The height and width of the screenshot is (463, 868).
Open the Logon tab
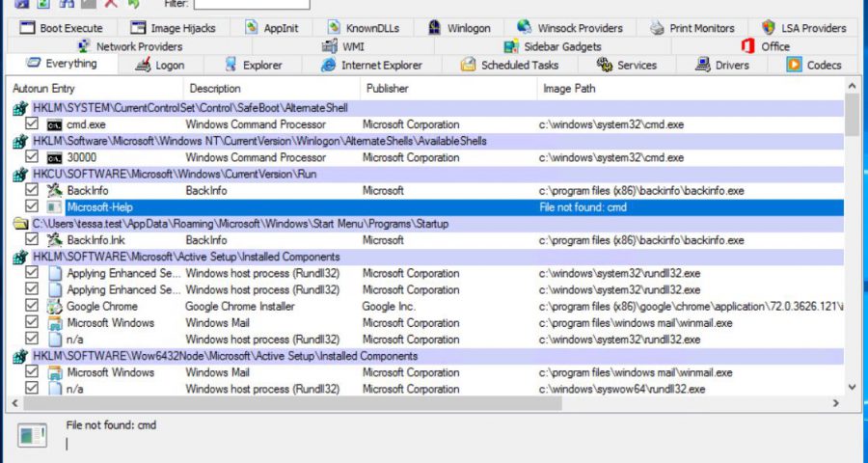[x=160, y=65]
